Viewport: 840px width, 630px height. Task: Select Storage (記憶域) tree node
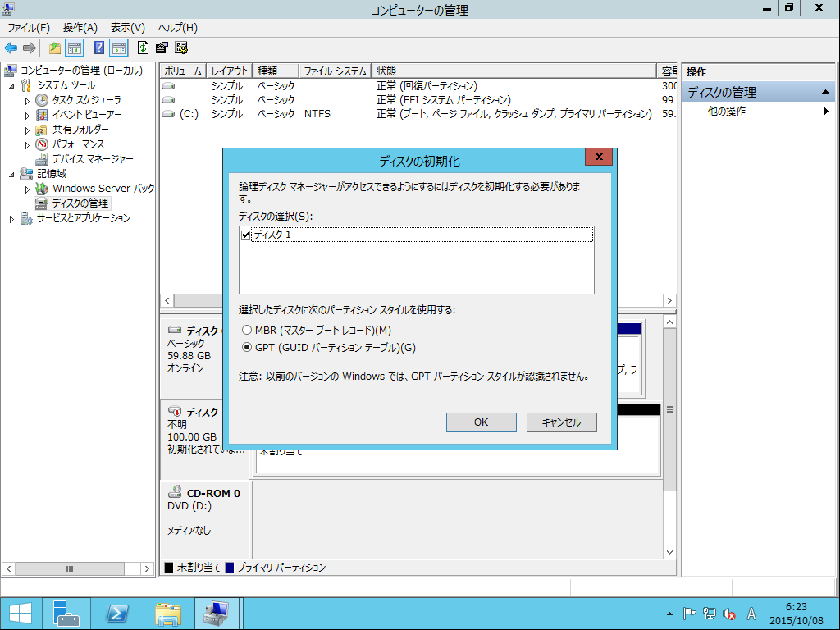tap(52, 174)
